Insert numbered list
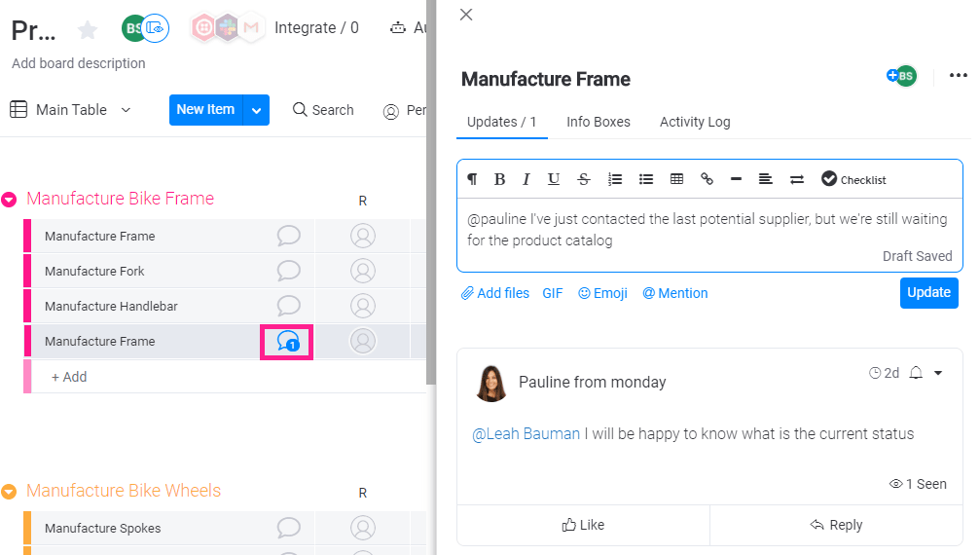 coord(615,179)
